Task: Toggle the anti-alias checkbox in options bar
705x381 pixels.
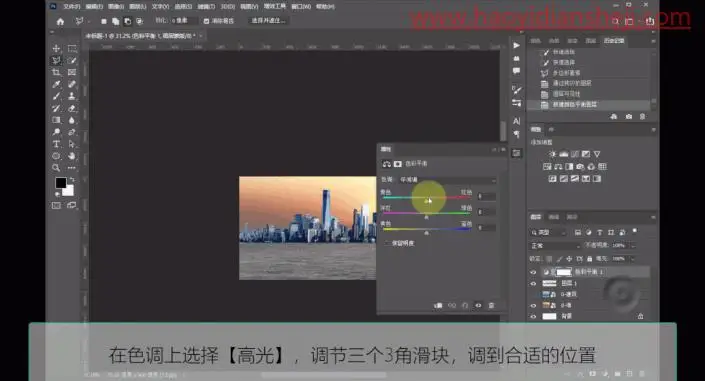Action: point(206,21)
